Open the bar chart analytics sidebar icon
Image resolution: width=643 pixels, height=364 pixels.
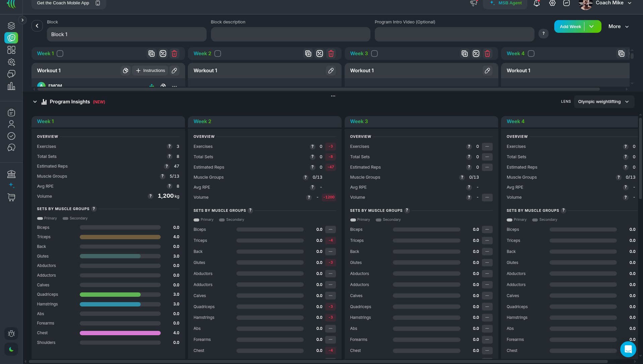point(11,86)
